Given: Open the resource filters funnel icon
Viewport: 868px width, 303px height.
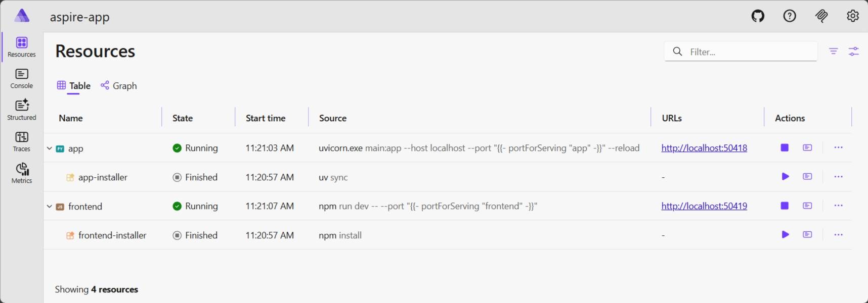Looking at the screenshot, I should point(833,52).
